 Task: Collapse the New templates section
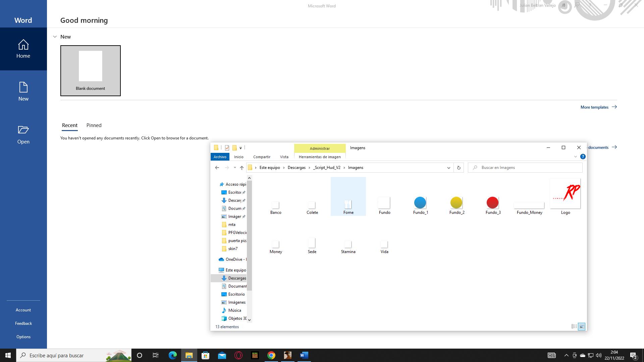tap(55, 37)
